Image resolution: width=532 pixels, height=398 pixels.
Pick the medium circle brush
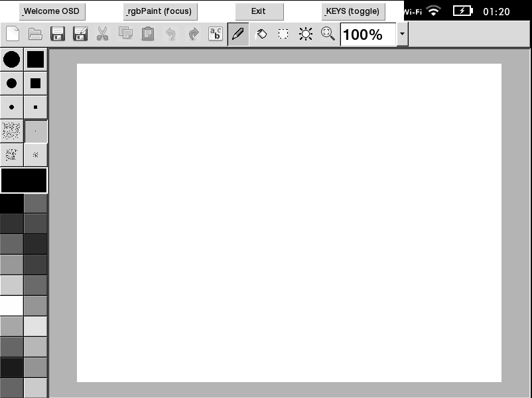pyautogui.click(x=11, y=84)
